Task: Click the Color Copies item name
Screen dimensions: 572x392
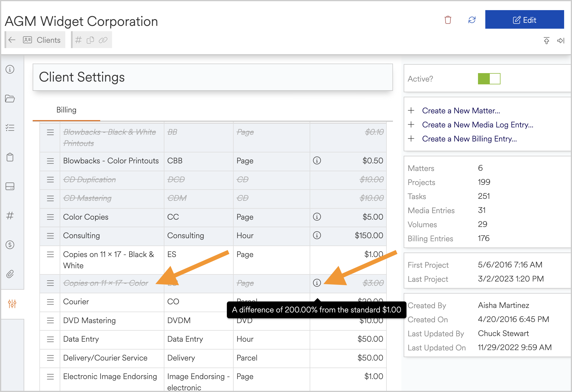Action: [86, 217]
